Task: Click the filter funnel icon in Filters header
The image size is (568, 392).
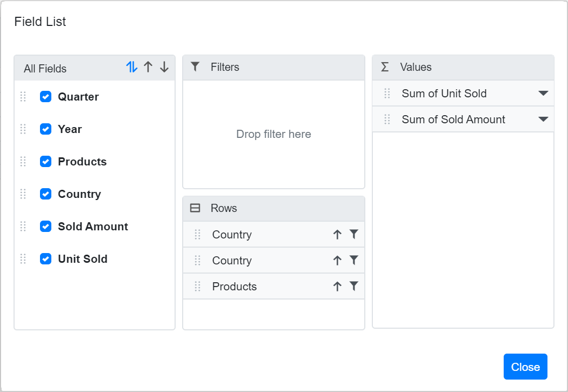Action: pos(195,67)
